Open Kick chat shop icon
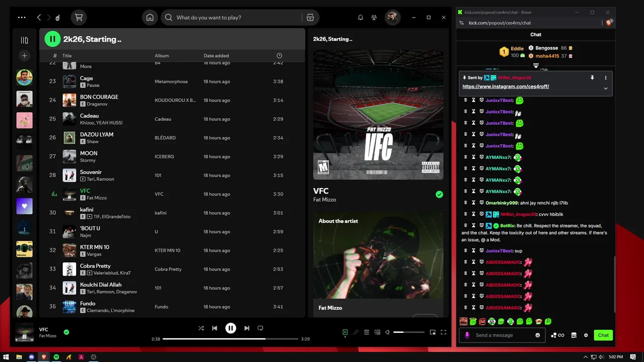 coord(574,335)
